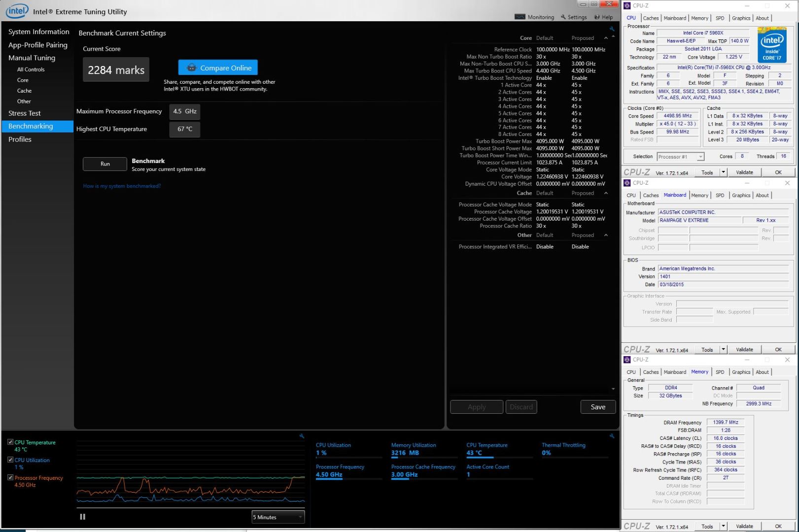Click the Discard button
The image size is (799, 532).
pos(521,407)
